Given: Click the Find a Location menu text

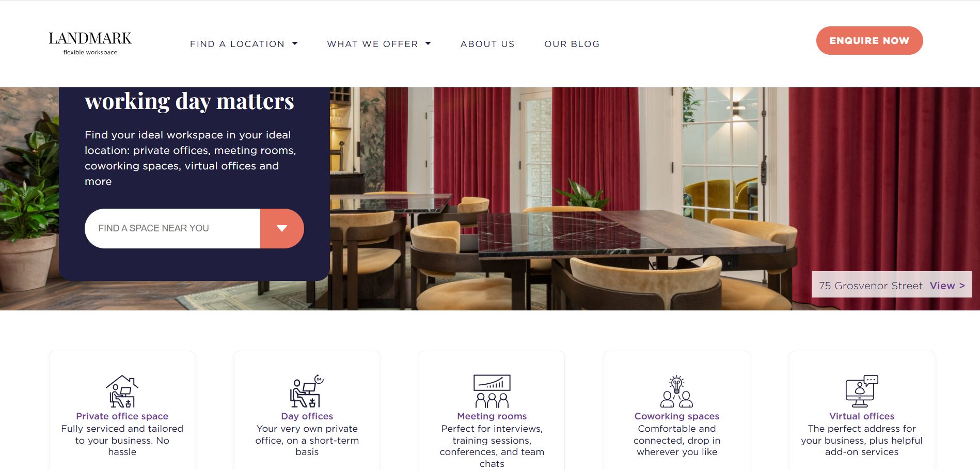Looking at the screenshot, I should pyautogui.click(x=237, y=44).
